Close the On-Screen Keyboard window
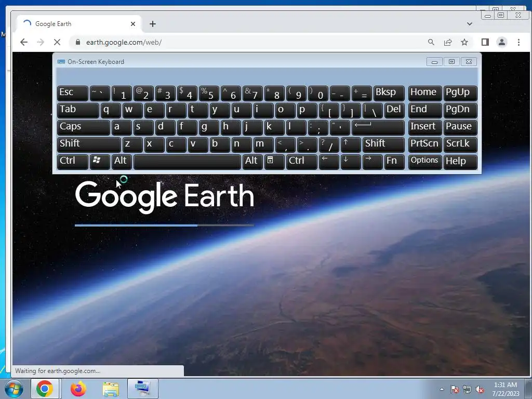Viewport: 532px width, 399px height. click(x=469, y=62)
